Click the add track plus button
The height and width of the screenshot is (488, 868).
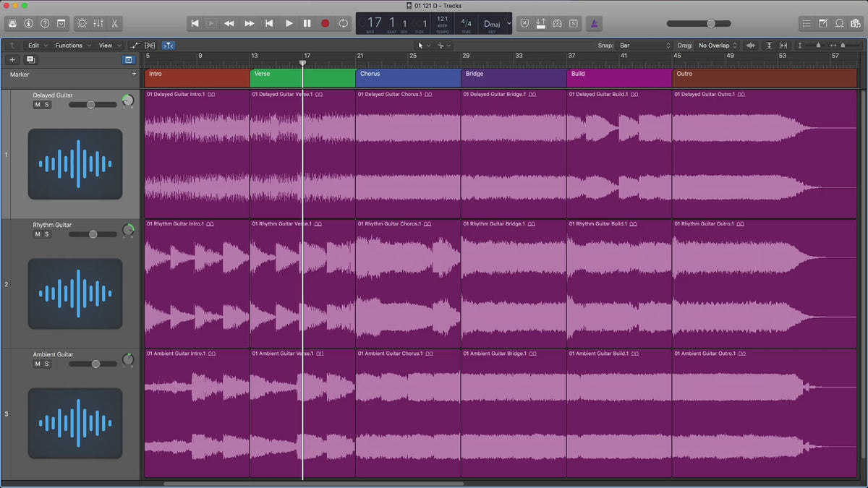pos(12,60)
